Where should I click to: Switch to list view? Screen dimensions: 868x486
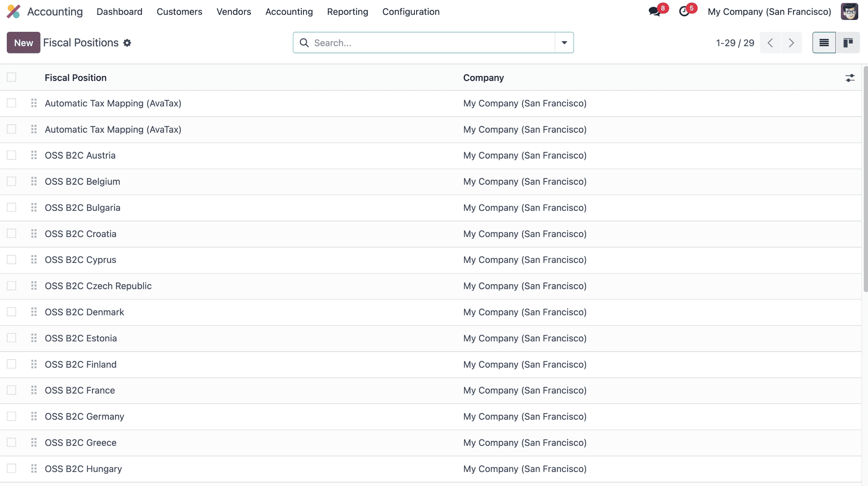pyautogui.click(x=824, y=42)
